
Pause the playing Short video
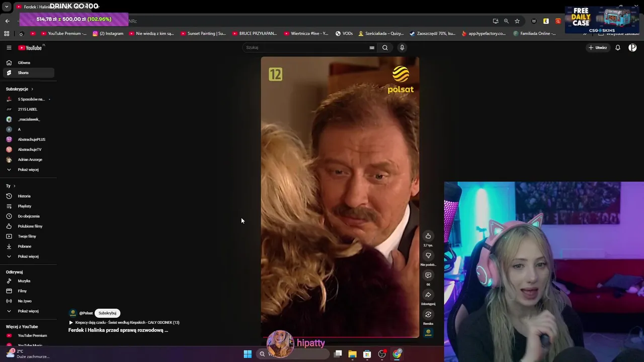(x=340, y=197)
